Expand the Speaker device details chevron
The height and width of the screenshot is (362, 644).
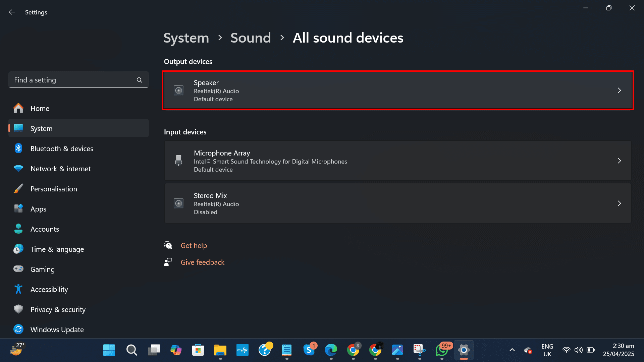619,90
